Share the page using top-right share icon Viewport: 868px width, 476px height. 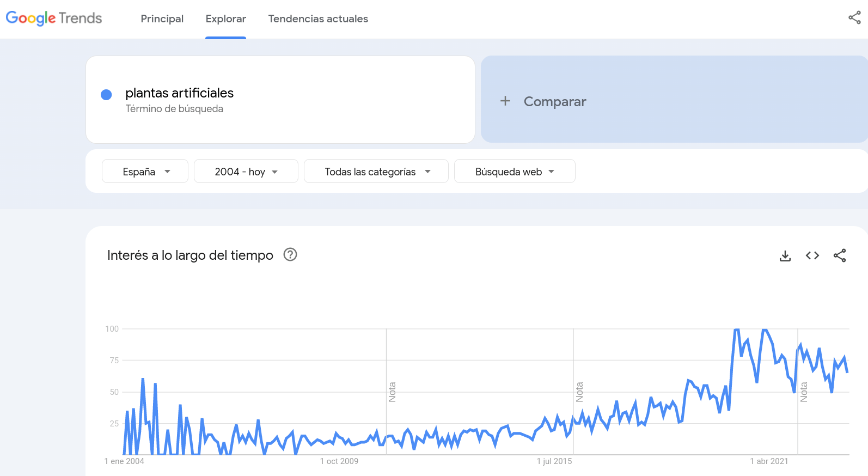854,18
